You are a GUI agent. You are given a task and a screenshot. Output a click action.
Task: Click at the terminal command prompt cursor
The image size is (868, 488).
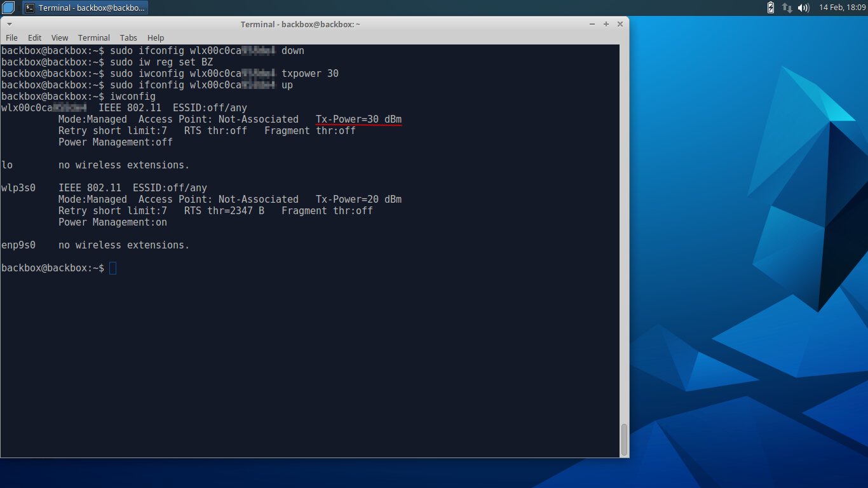point(113,268)
